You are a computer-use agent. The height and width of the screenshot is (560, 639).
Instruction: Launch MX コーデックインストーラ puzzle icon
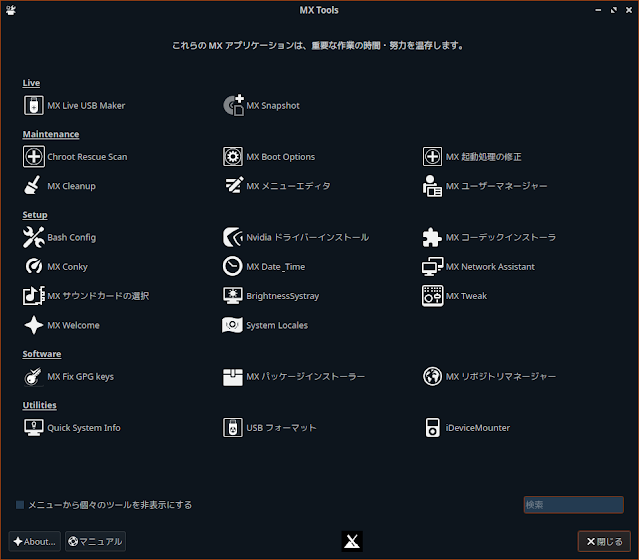coord(432,237)
